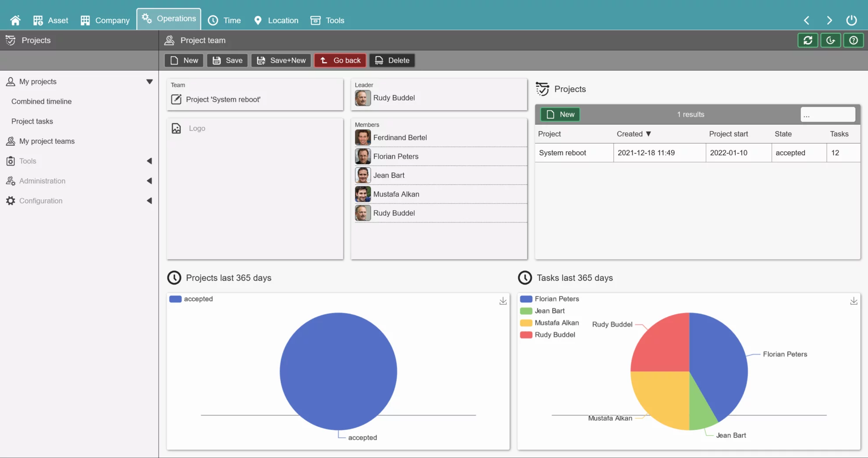The height and width of the screenshot is (458, 868).
Task: Click the blue 'accepted' legend color swatch
Action: pos(175,298)
